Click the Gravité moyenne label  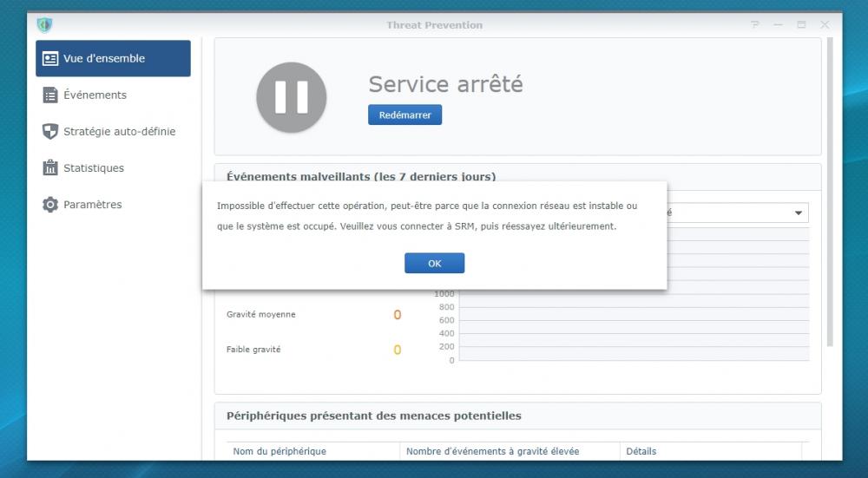260,314
